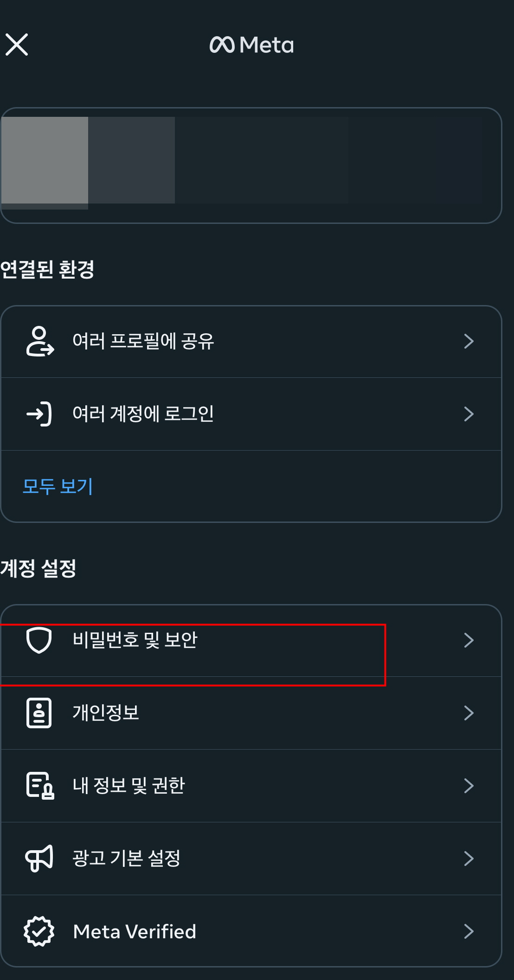Screen dimensions: 514x980
Task: Open 개인정보 with its right chevron
Action: [469, 713]
